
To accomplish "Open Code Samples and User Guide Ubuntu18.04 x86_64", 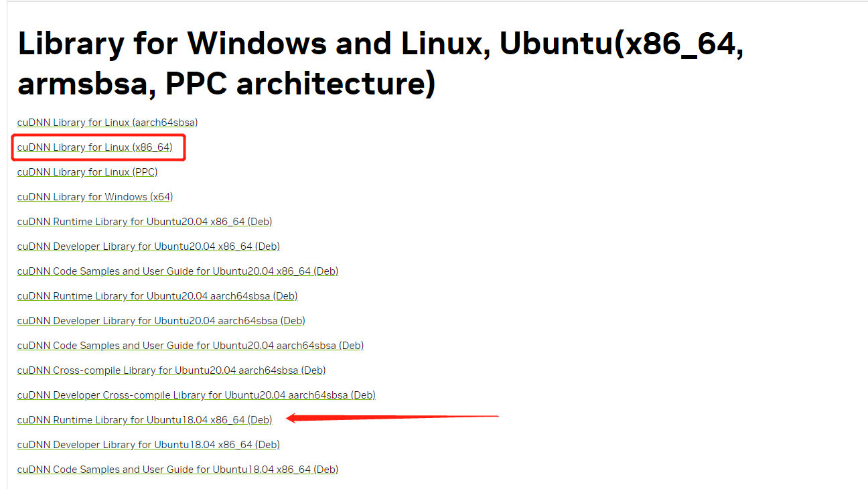I will click(177, 470).
